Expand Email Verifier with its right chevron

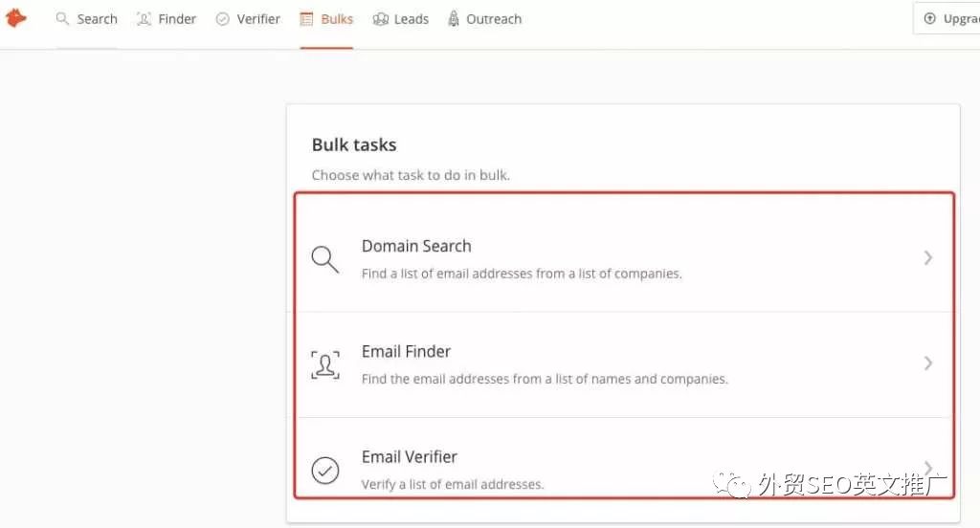(x=928, y=468)
